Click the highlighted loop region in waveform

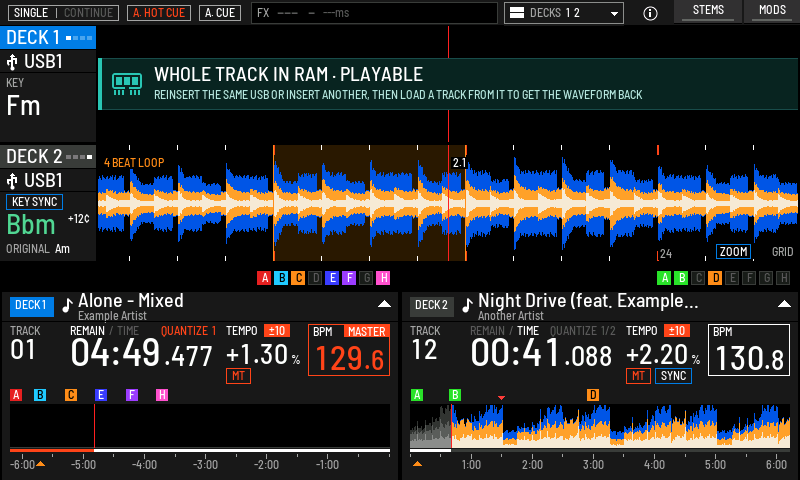[370, 203]
